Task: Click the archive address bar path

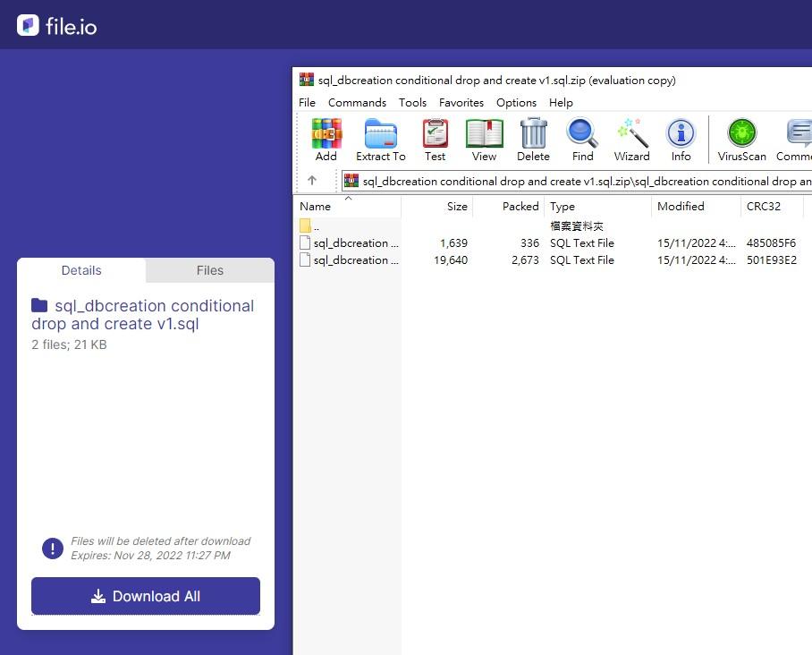Action: pyautogui.click(x=581, y=181)
